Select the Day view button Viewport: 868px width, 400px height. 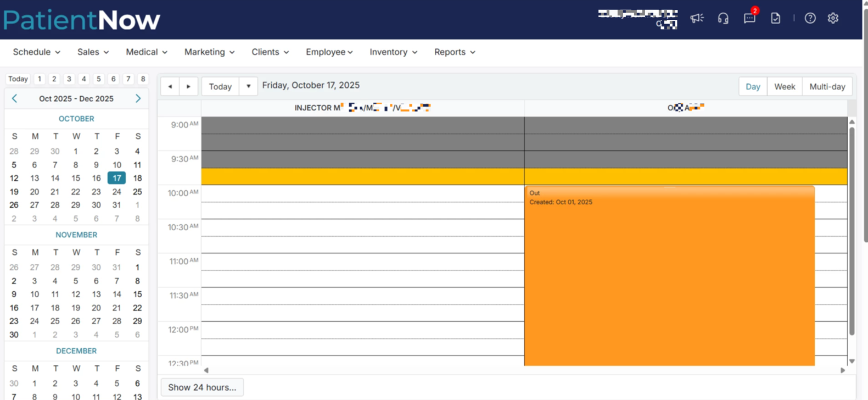point(753,86)
